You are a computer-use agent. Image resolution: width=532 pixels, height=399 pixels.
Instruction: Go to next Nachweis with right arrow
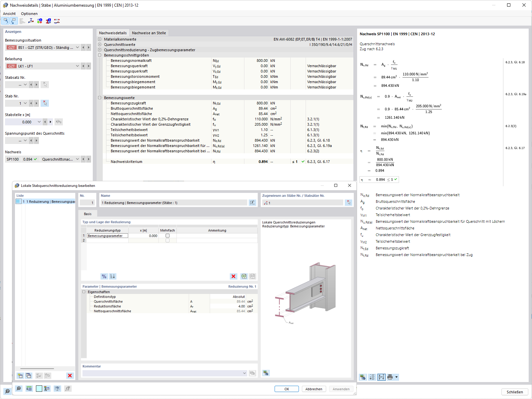(89, 159)
